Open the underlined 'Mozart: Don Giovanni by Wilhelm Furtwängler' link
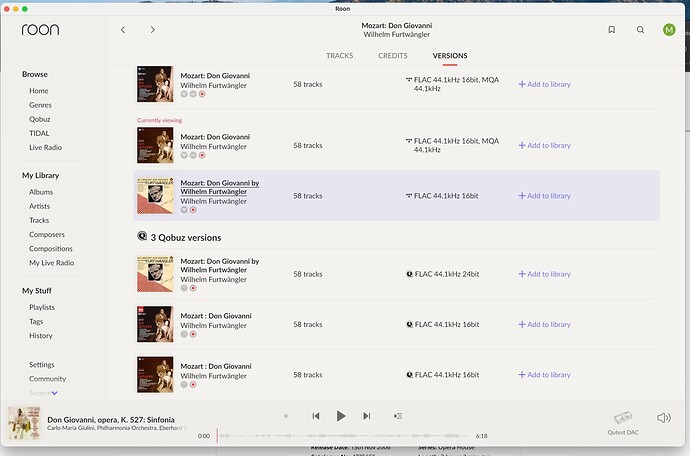The image size is (690, 456). (220, 187)
